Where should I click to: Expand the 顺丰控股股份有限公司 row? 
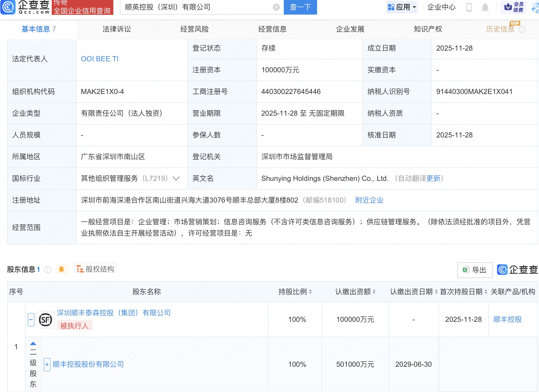coord(47,365)
